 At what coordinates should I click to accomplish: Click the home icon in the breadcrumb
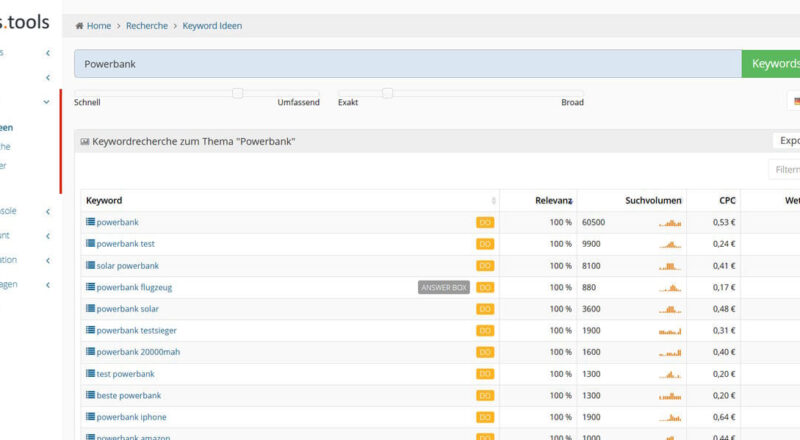coord(80,26)
